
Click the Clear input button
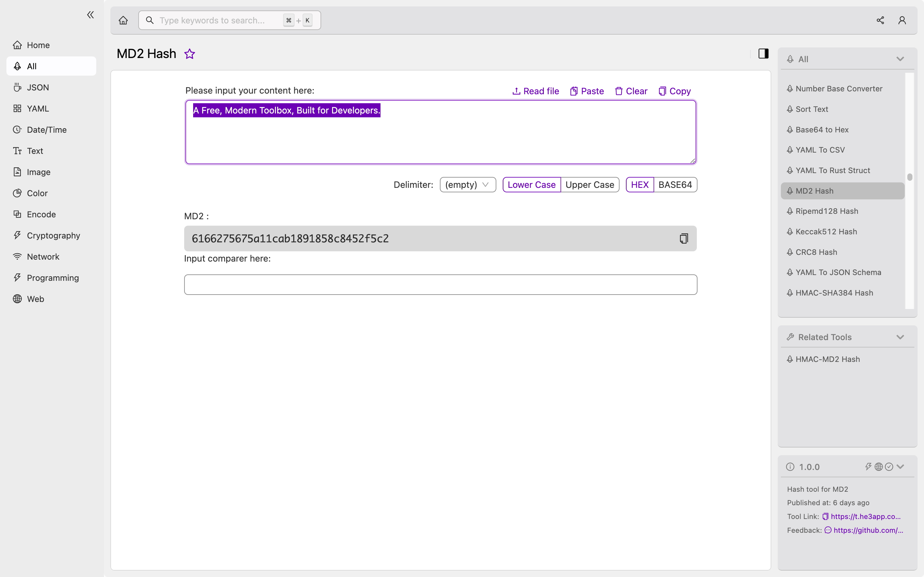(631, 91)
